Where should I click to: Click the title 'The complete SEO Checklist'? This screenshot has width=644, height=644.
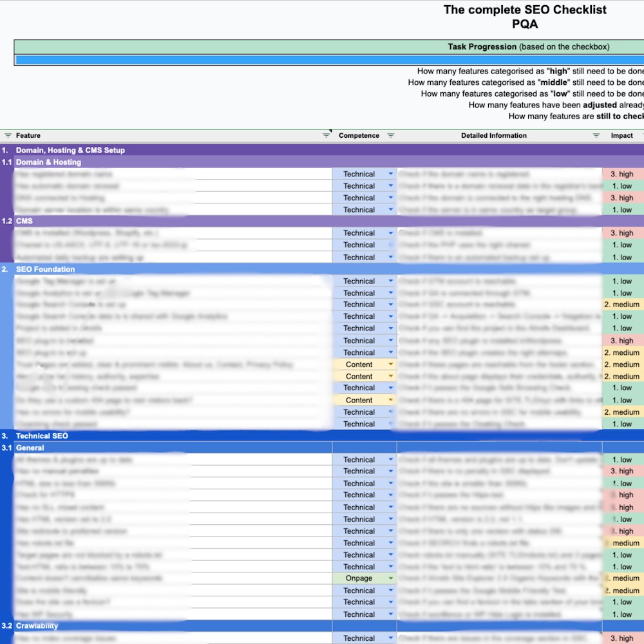525,10
